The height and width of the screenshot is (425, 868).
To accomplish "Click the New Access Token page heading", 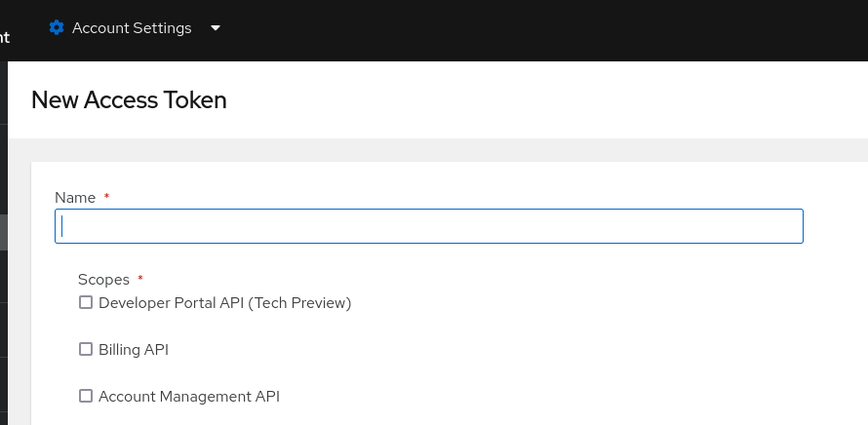I will click(x=129, y=99).
